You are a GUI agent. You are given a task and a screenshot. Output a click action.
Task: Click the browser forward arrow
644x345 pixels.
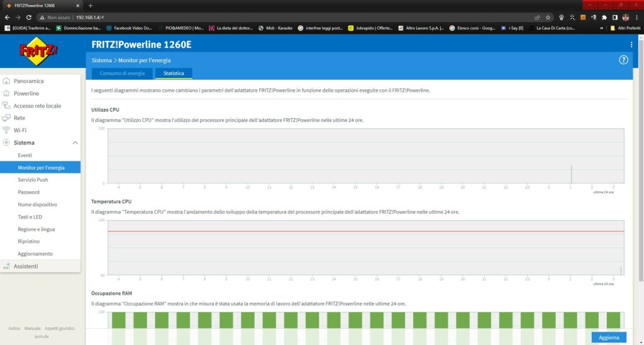[x=18, y=17]
